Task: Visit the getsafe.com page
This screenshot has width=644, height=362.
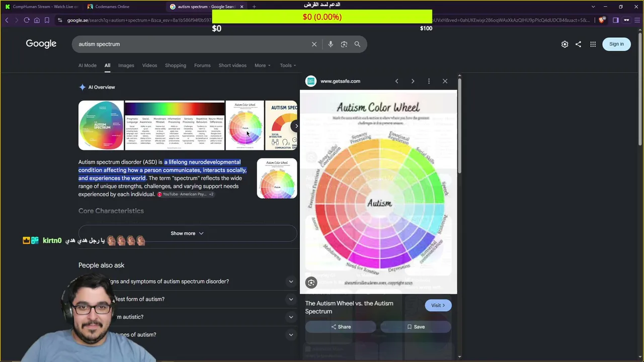Action: (x=438, y=305)
